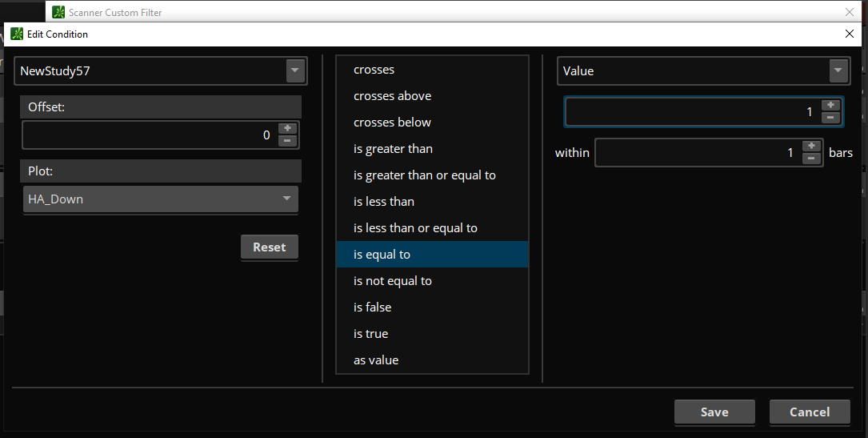Open the NewStudy57 study dropdown
Image resolution: width=868 pixels, height=438 pixels.
click(x=296, y=70)
